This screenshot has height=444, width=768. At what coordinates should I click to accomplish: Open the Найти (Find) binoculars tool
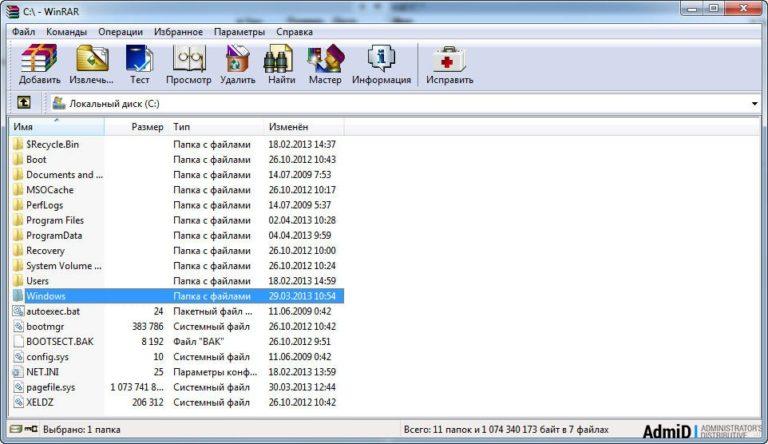(281, 64)
